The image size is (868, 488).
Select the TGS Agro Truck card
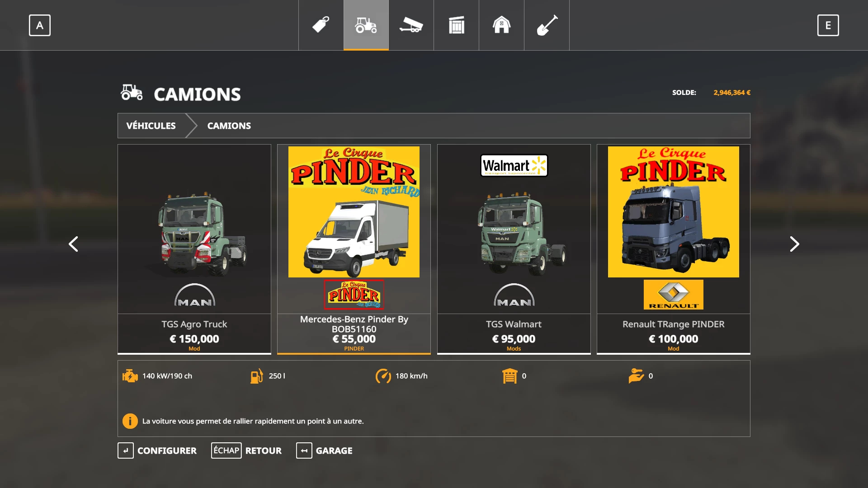[194, 249]
